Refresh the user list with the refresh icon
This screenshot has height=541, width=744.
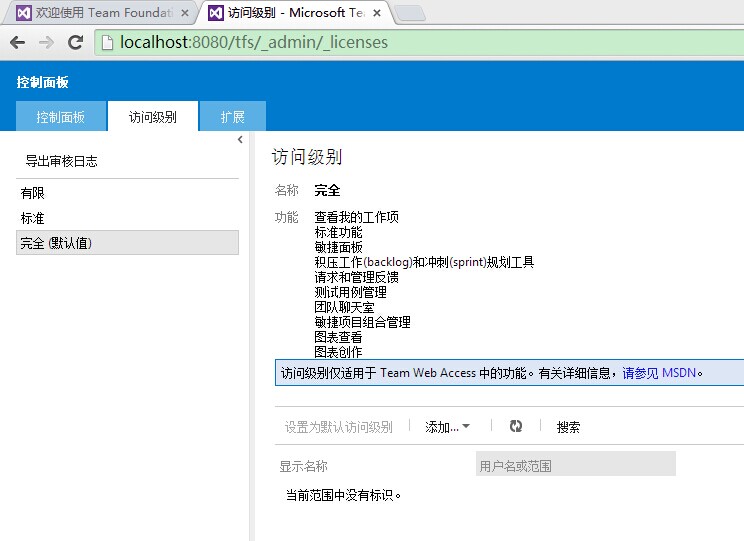(x=516, y=426)
